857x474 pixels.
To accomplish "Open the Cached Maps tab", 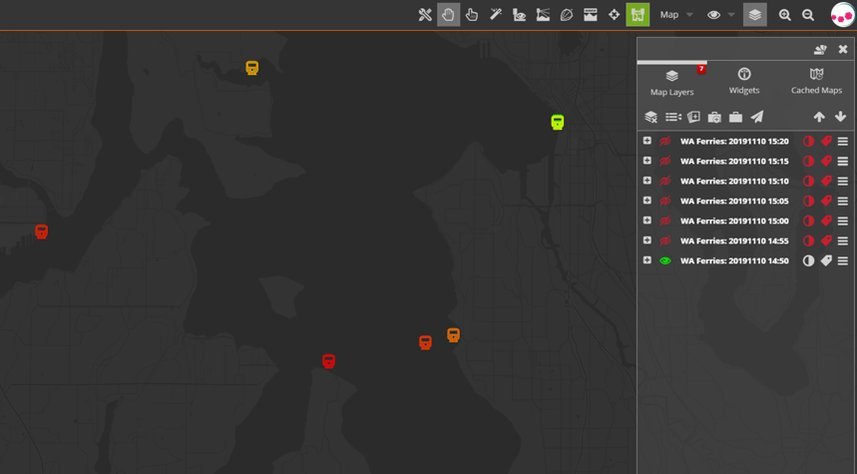I will pos(816,81).
